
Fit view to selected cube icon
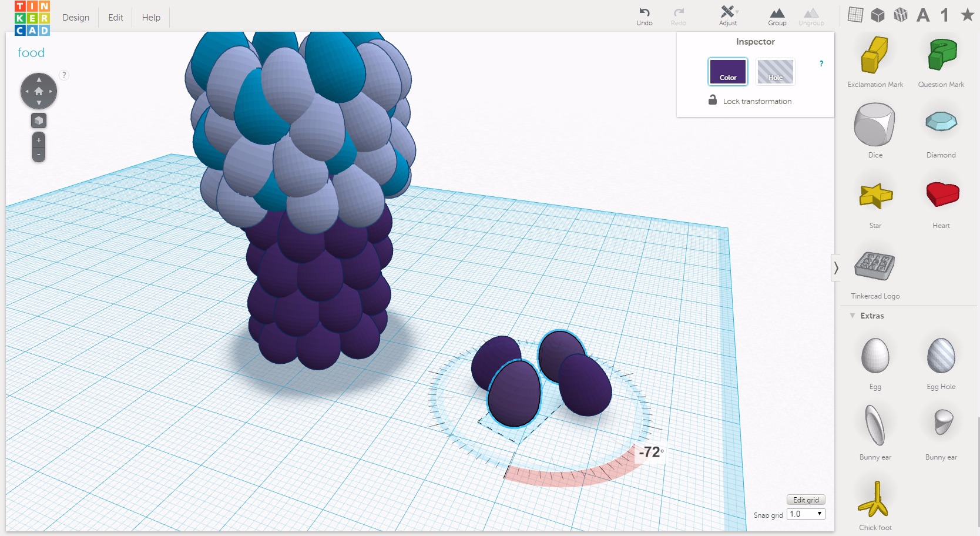click(x=39, y=120)
